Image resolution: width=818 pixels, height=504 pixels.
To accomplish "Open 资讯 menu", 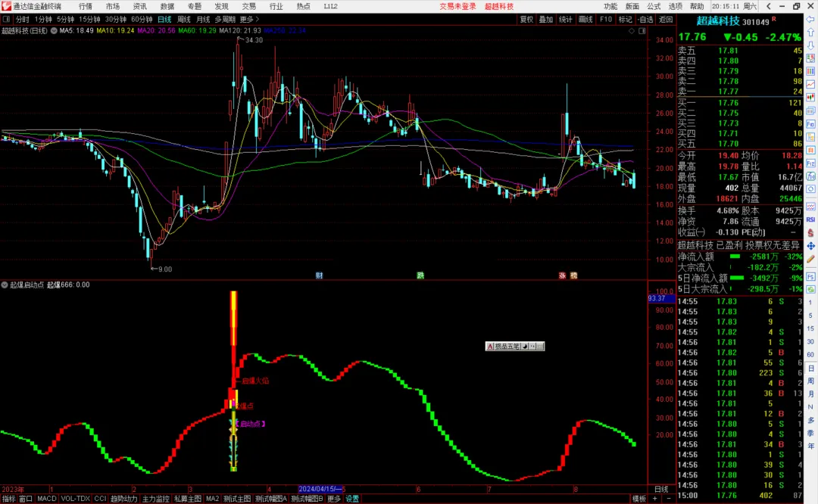I will tap(140, 6).
